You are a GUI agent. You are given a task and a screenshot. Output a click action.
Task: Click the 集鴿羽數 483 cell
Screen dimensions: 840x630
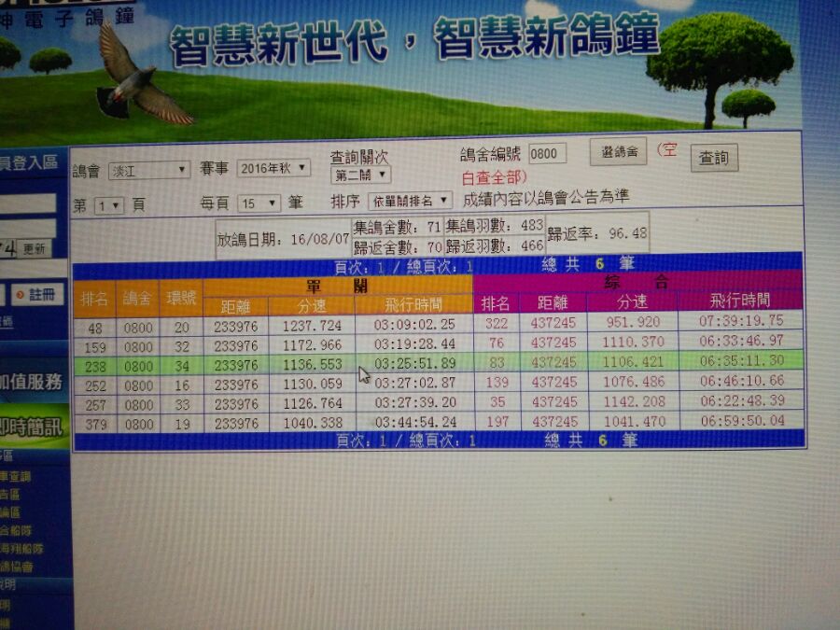[x=495, y=226]
